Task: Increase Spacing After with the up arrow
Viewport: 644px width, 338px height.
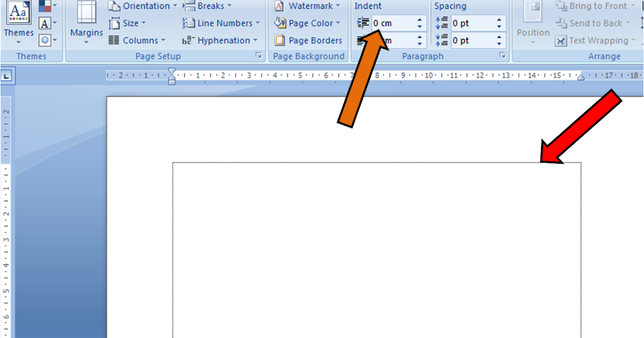Action: pyautogui.click(x=499, y=38)
